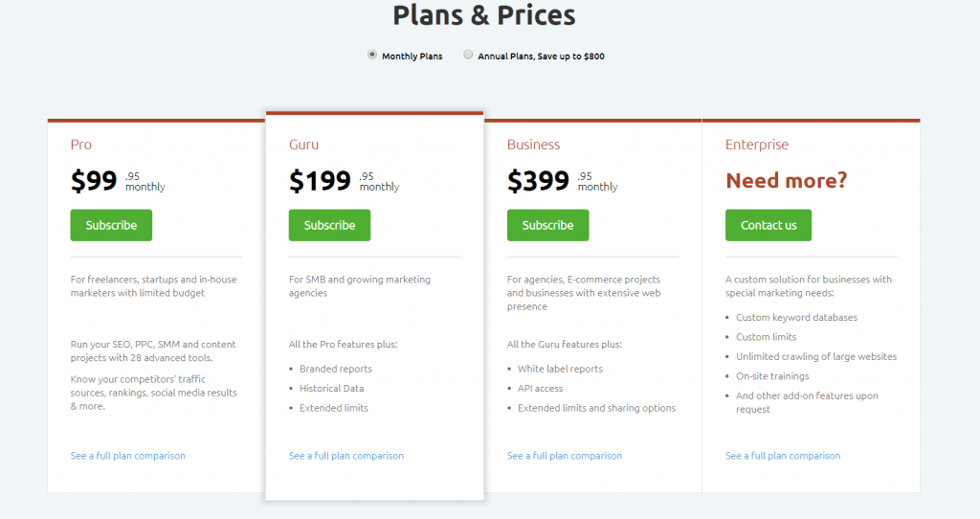Click the Business plan title
The width and height of the screenshot is (980, 519).
533,145
